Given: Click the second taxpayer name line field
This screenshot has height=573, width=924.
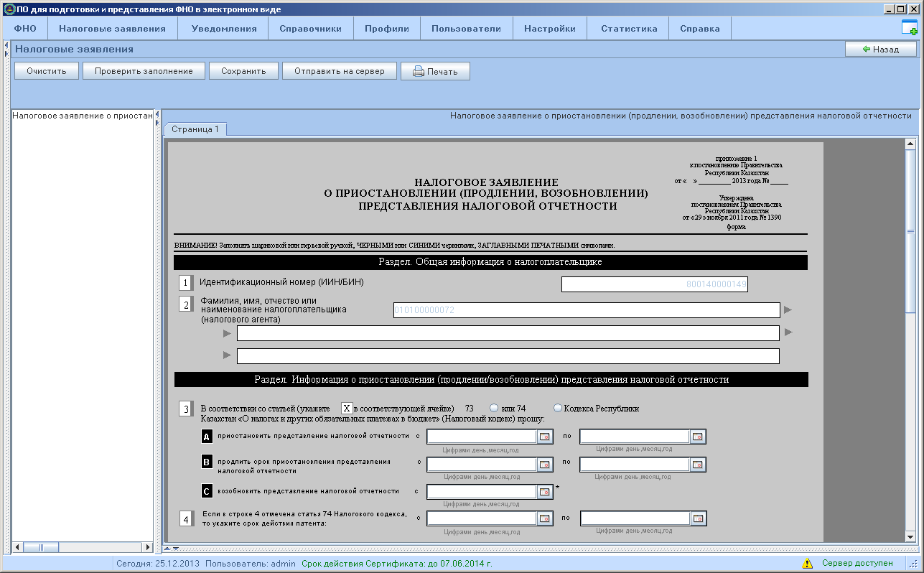Looking at the screenshot, I should [x=508, y=333].
